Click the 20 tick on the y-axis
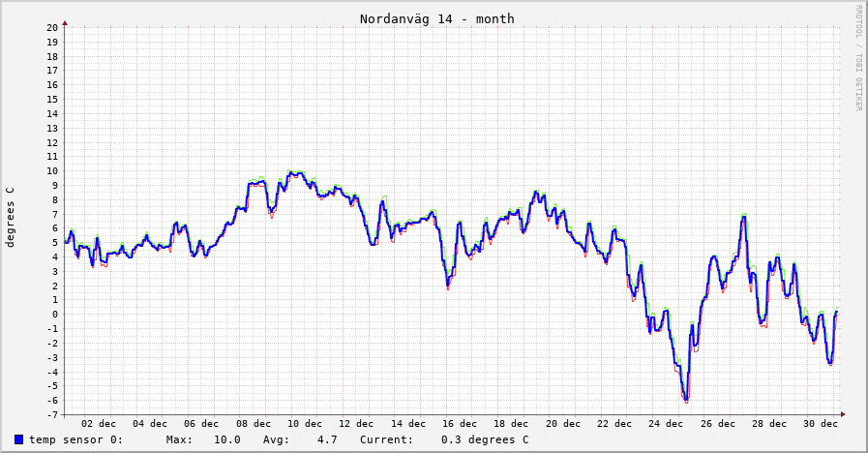Viewport: 868px width, 453px height. [53, 27]
